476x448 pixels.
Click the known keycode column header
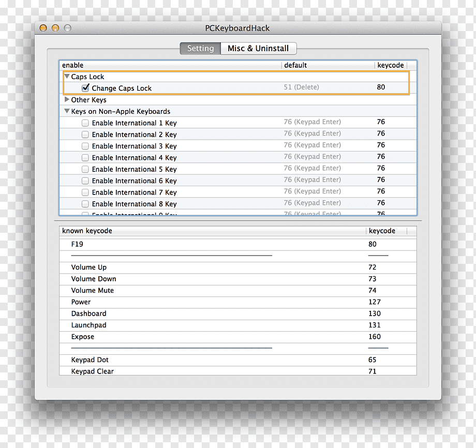[213, 231]
